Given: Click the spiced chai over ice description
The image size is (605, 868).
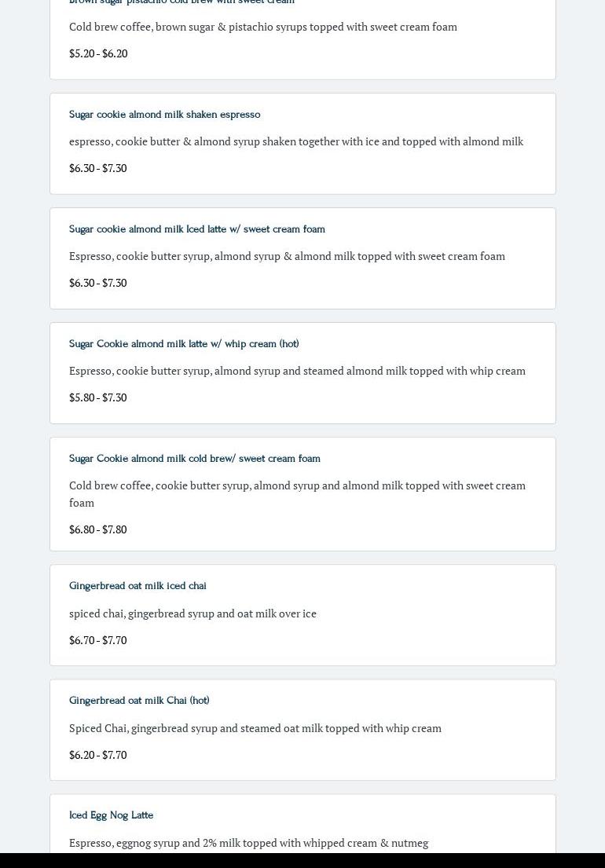Looking at the screenshot, I should coord(192,613).
